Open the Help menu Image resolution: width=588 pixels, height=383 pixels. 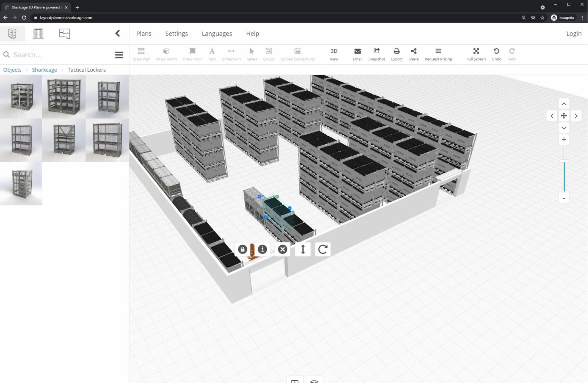tap(252, 33)
